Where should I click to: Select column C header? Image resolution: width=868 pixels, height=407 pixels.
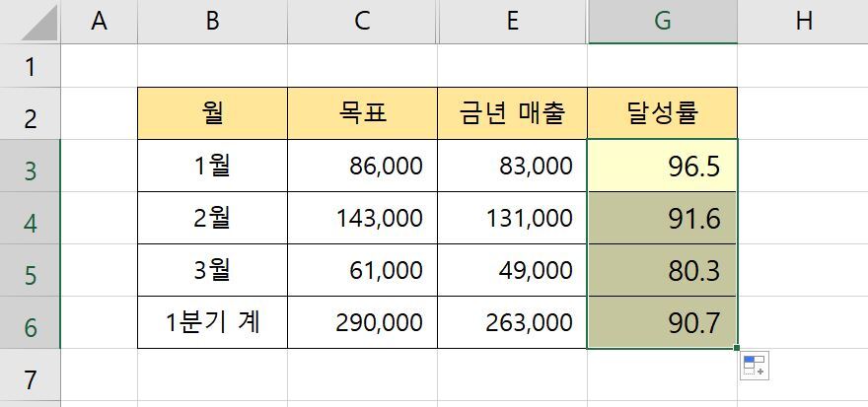point(363,21)
